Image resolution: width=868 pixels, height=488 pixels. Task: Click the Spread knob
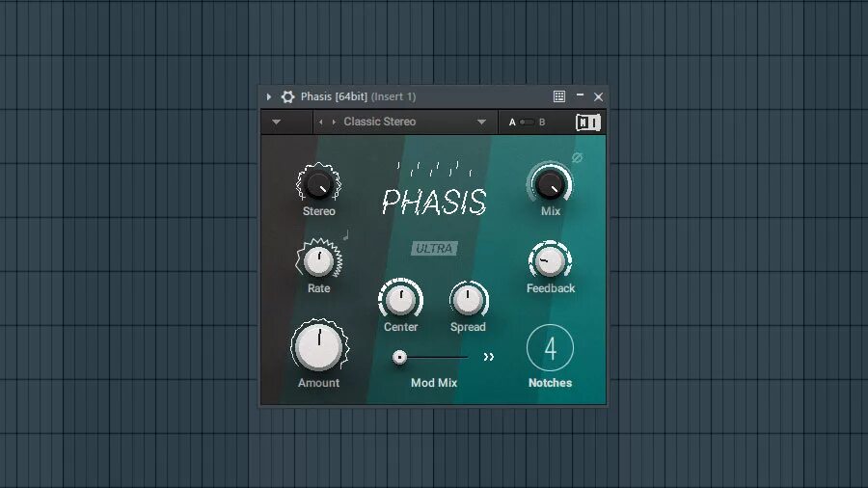point(469,299)
